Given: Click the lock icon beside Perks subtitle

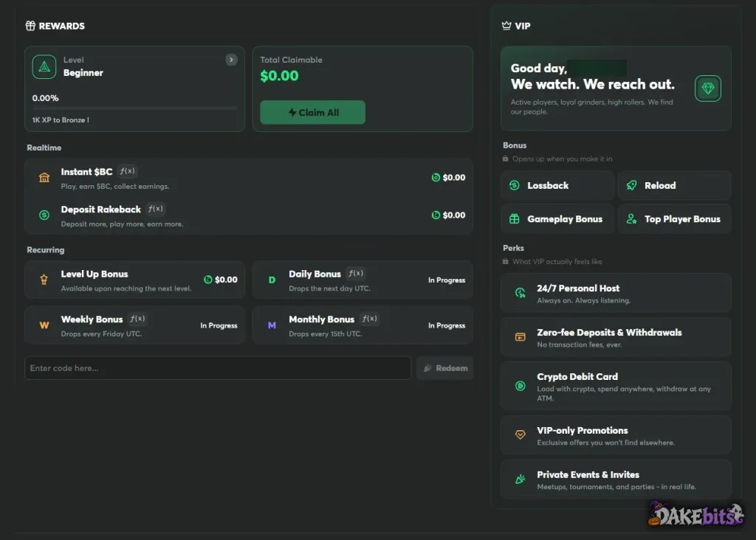Looking at the screenshot, I should tap(505, 262).
